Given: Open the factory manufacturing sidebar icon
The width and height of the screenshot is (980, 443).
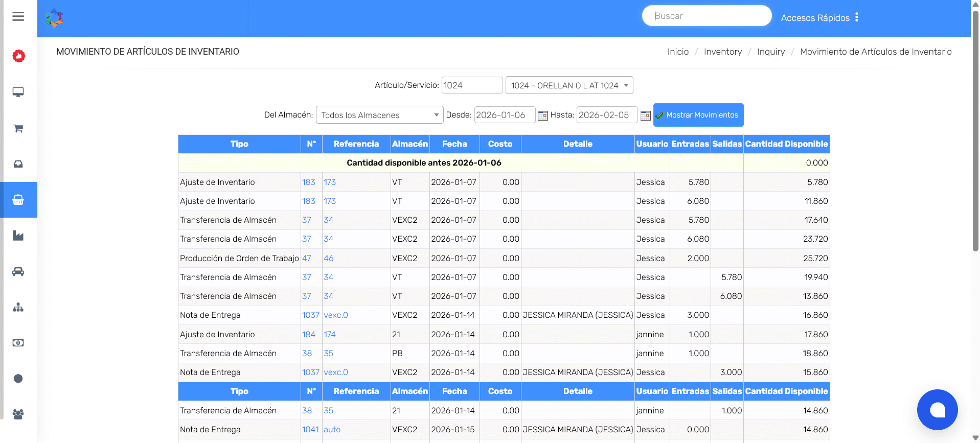Looking at the screenshot, I should pyautogui.click(x=18, y=236).
